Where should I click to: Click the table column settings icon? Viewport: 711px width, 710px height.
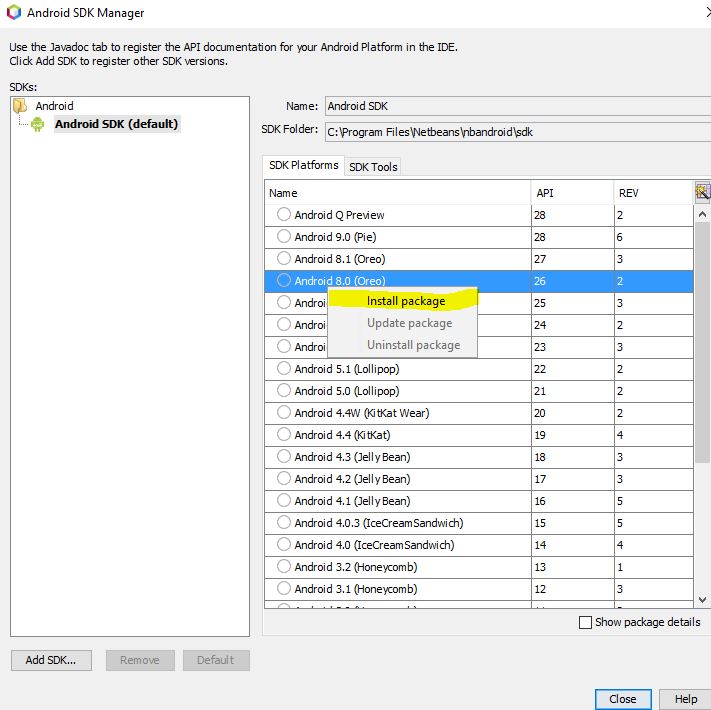[x=702, y=192]
